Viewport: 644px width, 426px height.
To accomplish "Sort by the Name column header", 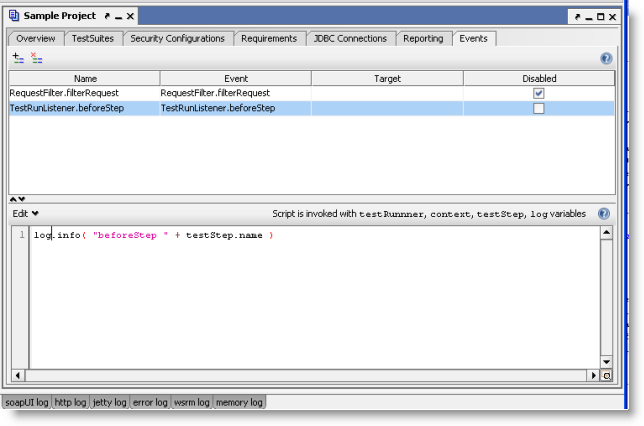I will (x=85, y=78).
